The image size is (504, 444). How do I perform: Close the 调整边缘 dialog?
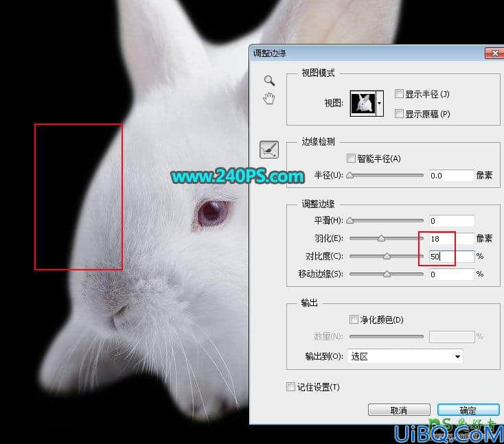click(494, 53)
